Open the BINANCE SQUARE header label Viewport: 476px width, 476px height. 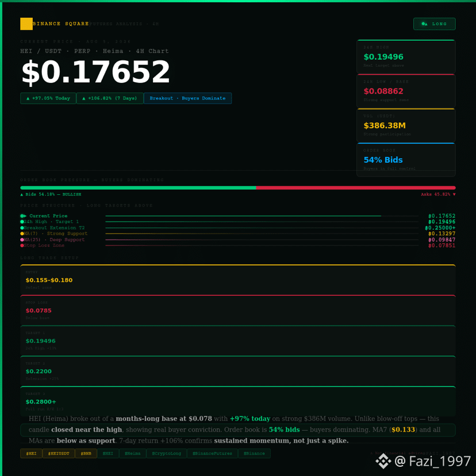pos(61,24)
